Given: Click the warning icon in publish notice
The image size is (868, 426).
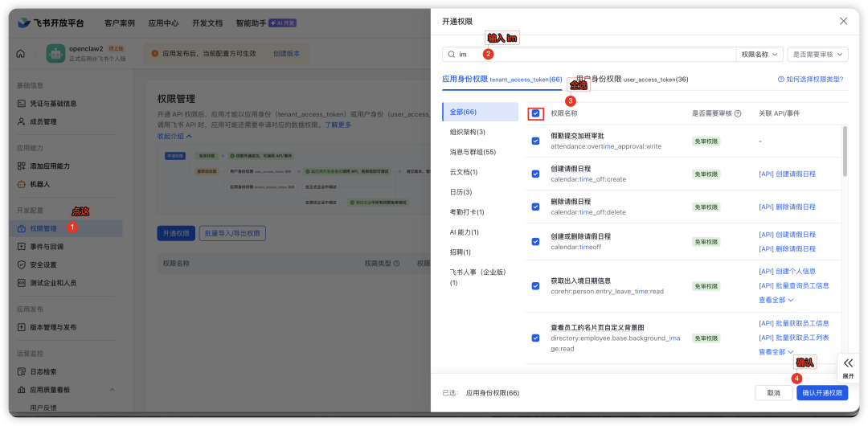Looking at the screenshot, I should click(154, 54).
